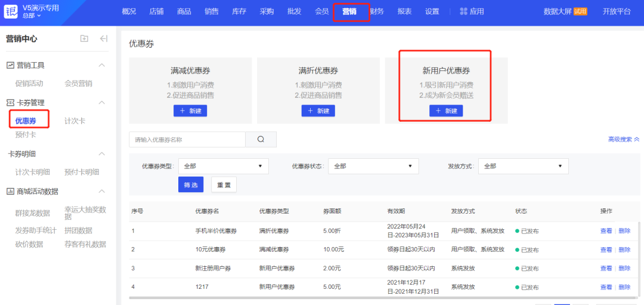
Task: Open the 库存 top menu
Action: pos(239,11)
